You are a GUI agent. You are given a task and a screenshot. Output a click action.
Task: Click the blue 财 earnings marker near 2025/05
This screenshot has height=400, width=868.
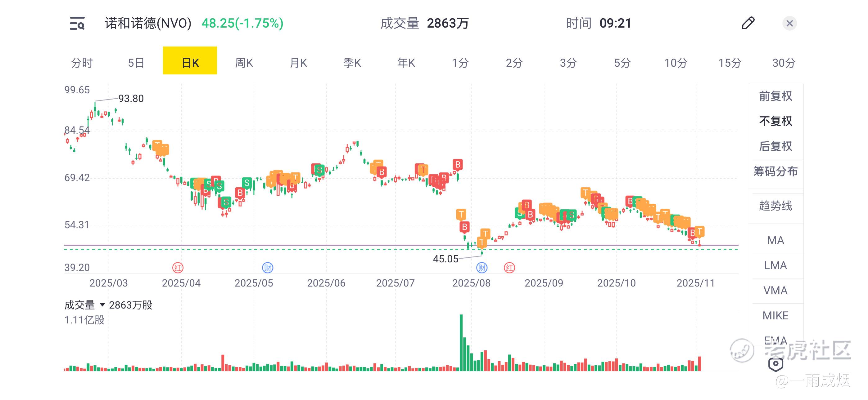coord(268,268)
